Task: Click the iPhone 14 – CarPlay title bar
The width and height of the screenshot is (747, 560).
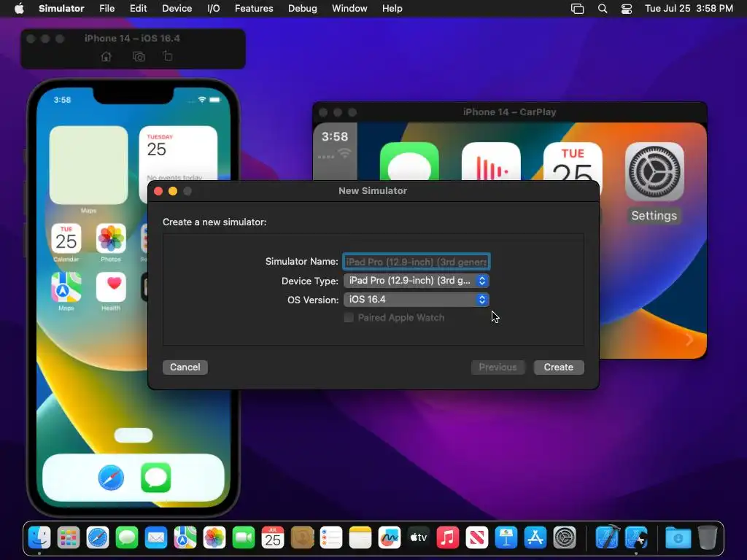Action: pyautogui.click(x=510, y=112)
